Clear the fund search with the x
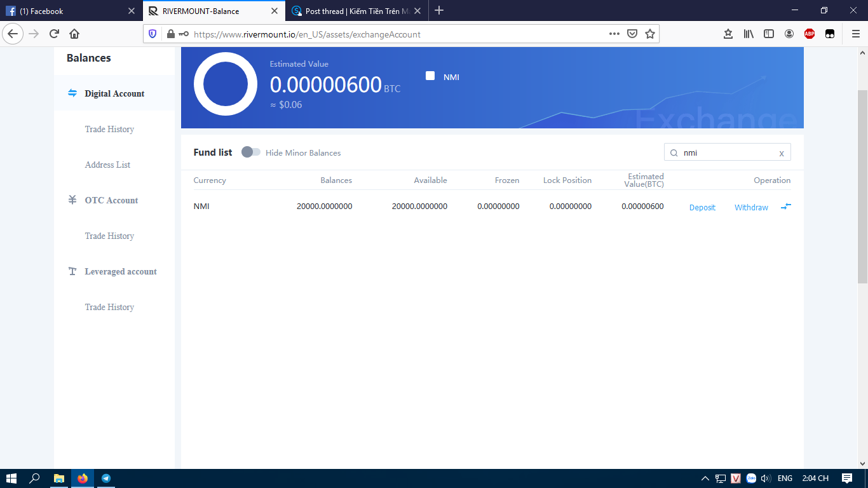868x488 pixels. pos(782,153)
